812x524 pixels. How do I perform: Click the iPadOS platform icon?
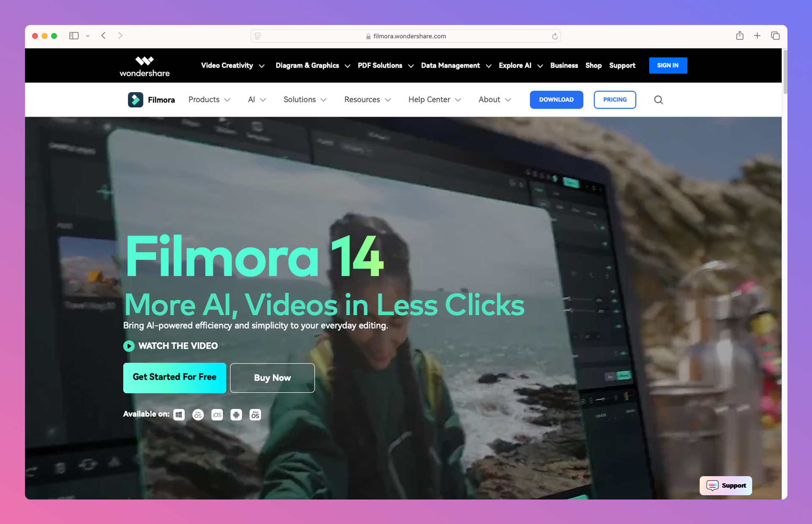tap(255, 415)
